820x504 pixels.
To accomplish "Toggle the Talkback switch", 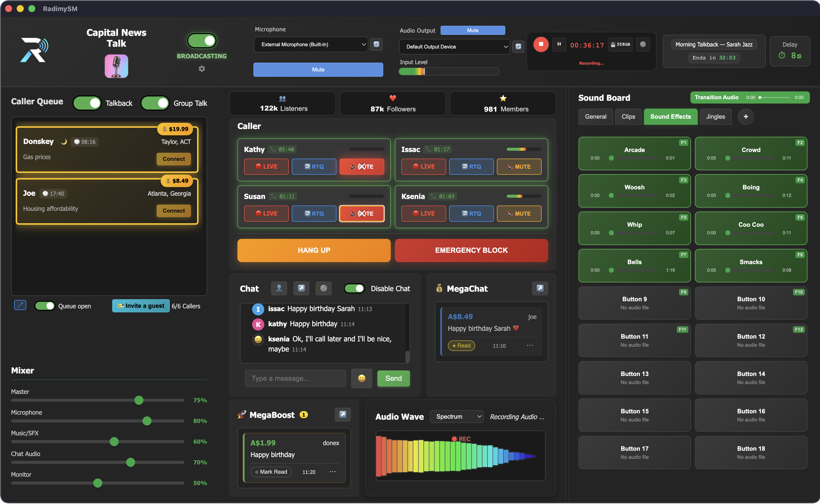I will coord(87,103).
